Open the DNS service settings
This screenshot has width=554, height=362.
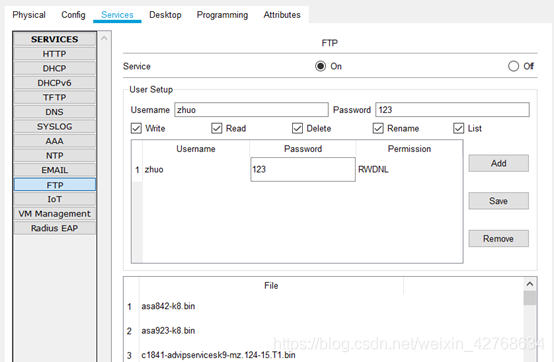55,112
